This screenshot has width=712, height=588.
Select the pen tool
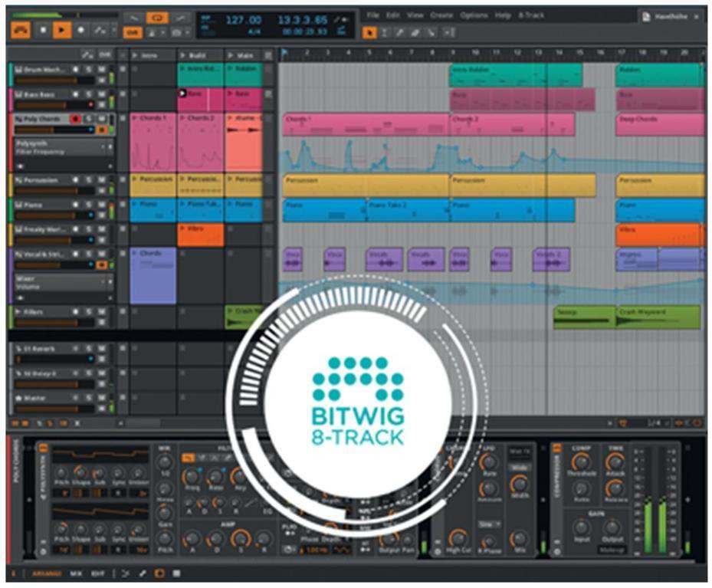(x=399, y=33)
